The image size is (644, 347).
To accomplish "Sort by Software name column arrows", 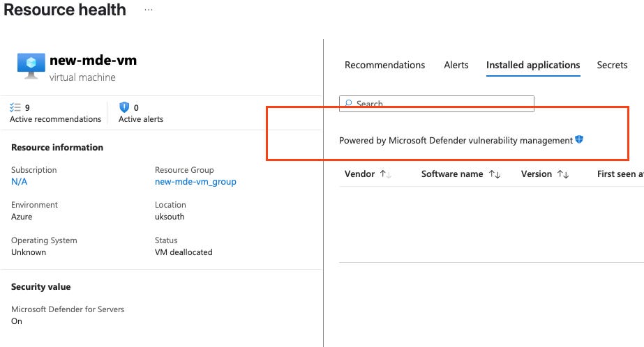I will [x=495, y=174].
